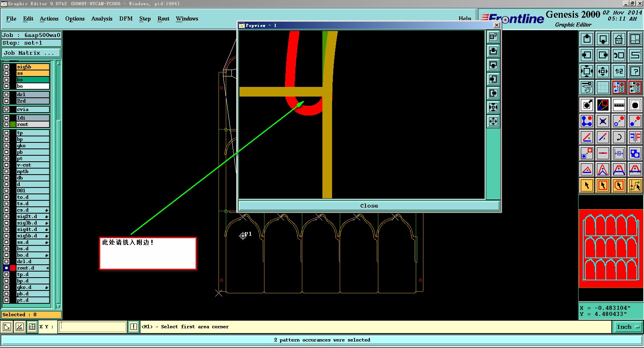
Task: Open the Step menu
Action: pyautogui.click(x=145, y=19)
